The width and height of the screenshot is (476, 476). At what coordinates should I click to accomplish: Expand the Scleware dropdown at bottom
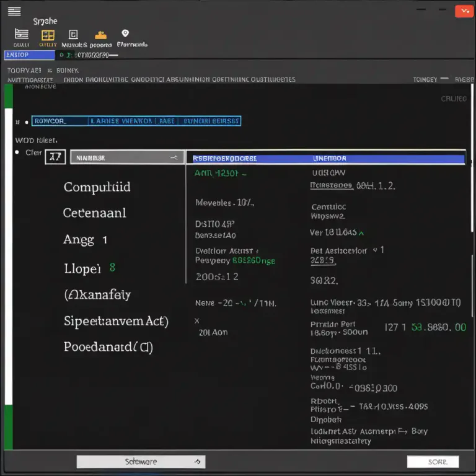[141, 461]
